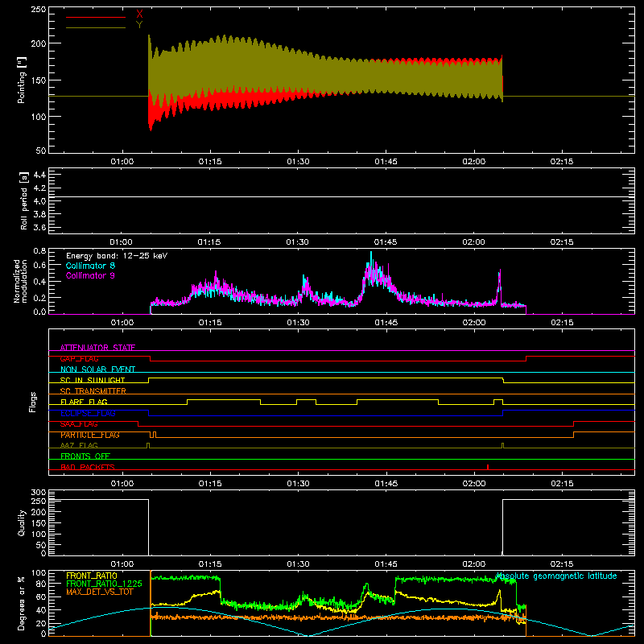644x644 pixels.
Task: Click the 'Absolute geomagnetic latitude' label
Action: pos(556,576)
